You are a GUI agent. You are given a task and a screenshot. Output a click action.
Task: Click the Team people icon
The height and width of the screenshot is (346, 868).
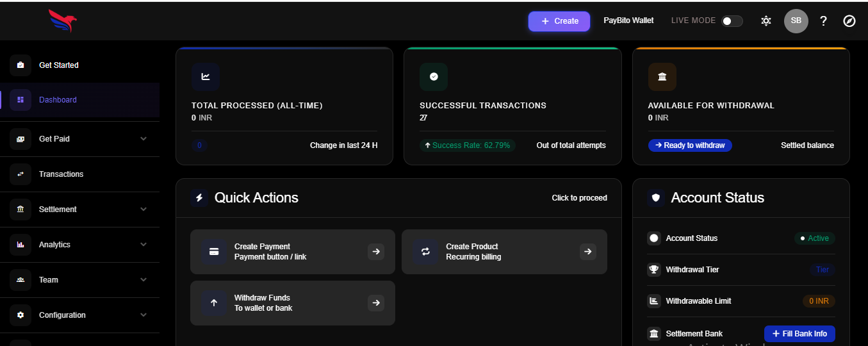pyautogui.click(x=20, y=280)
